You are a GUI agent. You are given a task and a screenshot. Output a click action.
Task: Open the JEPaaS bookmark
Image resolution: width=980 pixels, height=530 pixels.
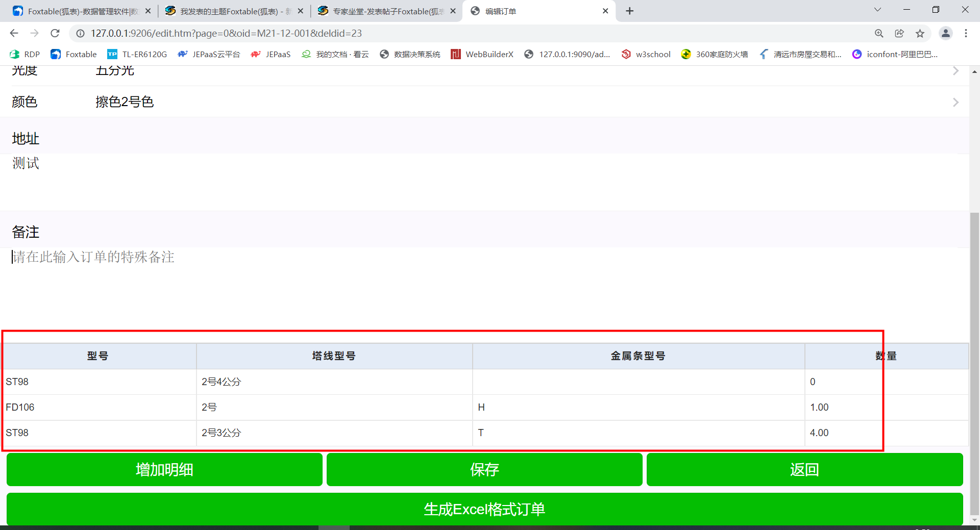click(271, 54)
